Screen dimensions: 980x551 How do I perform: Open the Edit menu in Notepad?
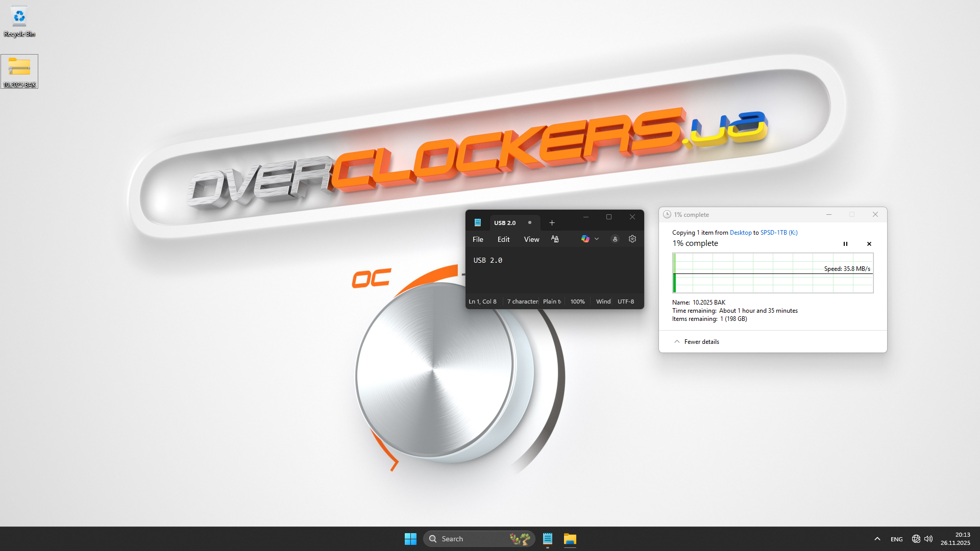click(503, 239)
